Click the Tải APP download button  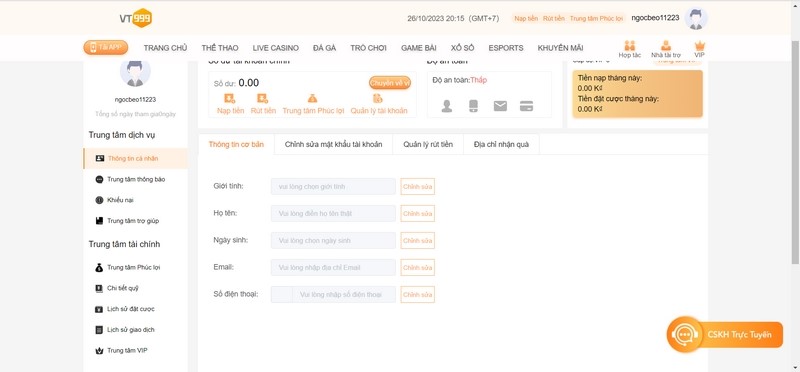106,47
